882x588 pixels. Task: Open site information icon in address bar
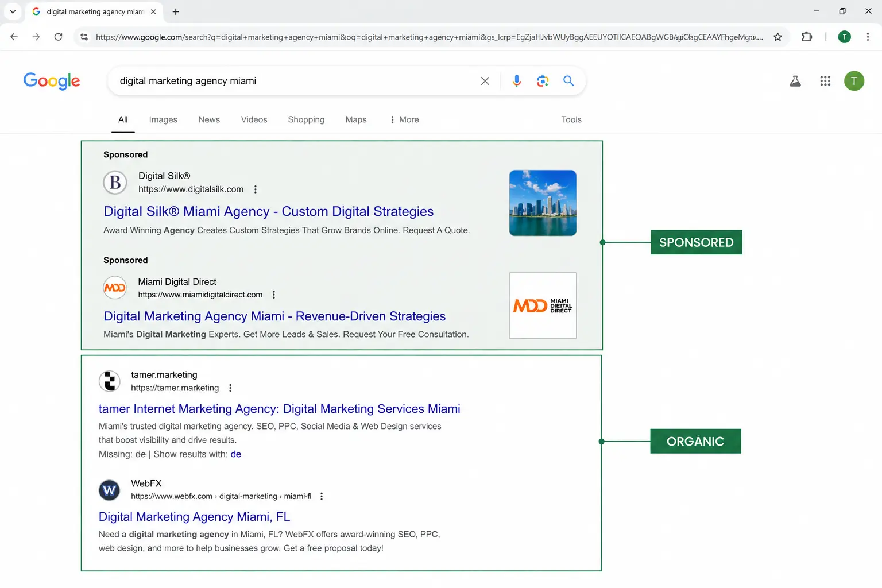(84, 37)
